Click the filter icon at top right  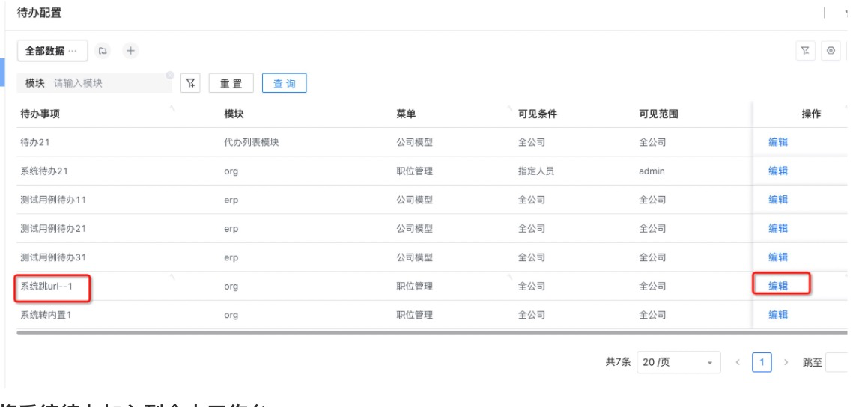[x=805, y=51]
